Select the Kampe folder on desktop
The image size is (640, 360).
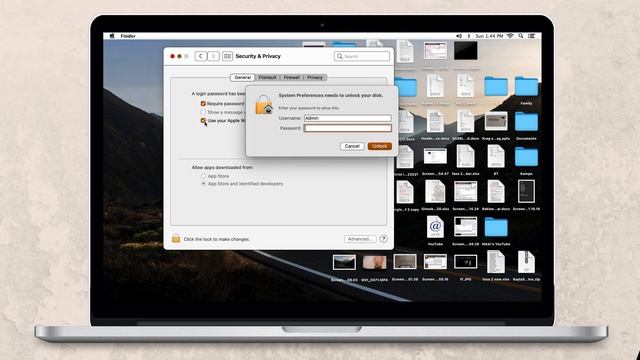pos(526,157)
